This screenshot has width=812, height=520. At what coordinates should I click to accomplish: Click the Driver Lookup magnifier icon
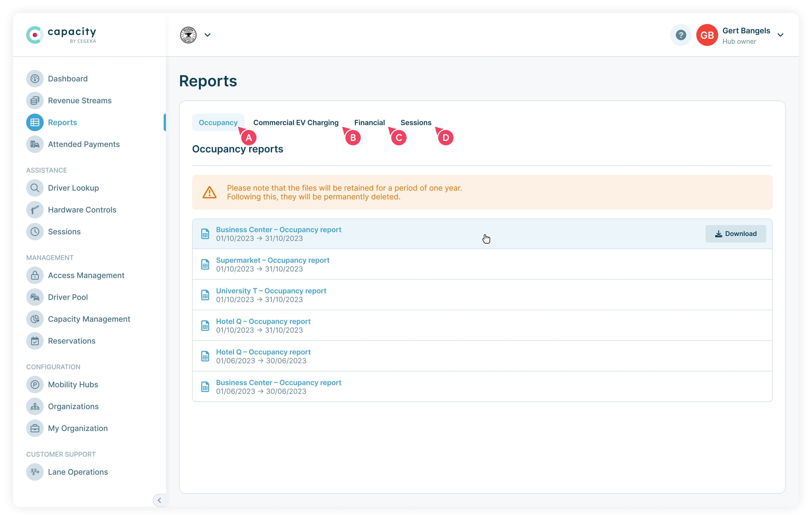click(35, 188)
